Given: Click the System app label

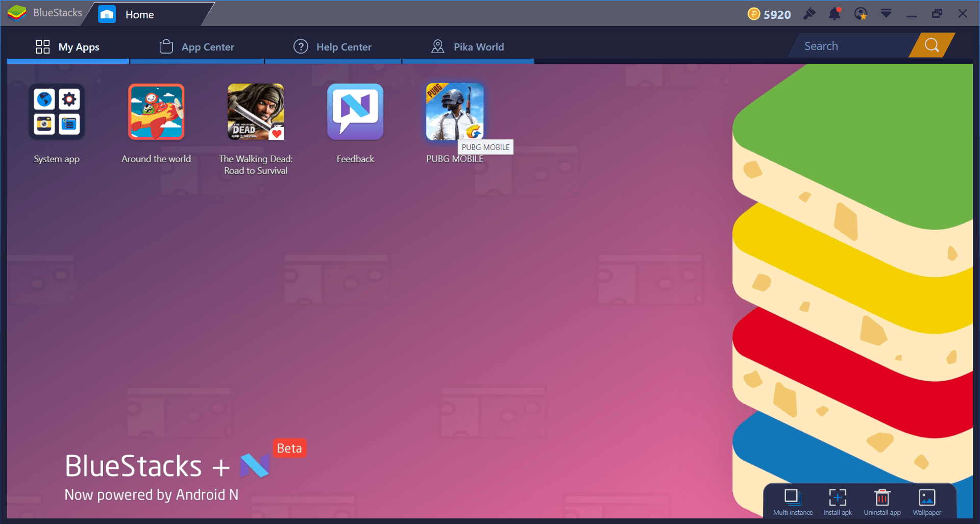Looking at the screenshot, I should pyautogui.click(x=57, y=159).
